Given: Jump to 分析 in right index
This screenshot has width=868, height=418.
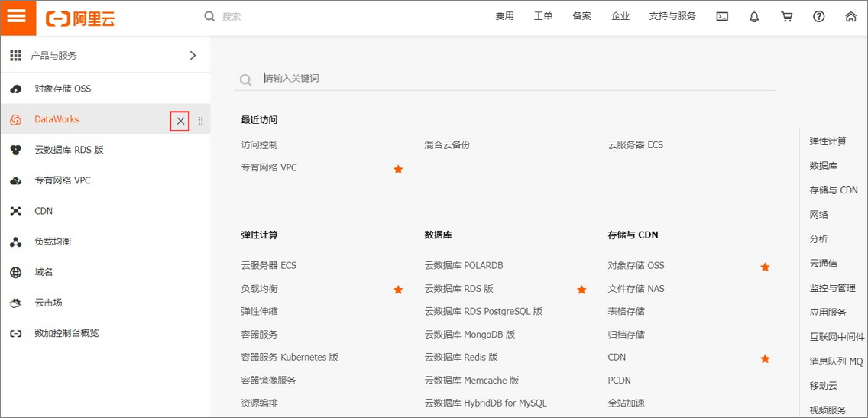Looking at the screenshot, I should [x=819, y=239].
